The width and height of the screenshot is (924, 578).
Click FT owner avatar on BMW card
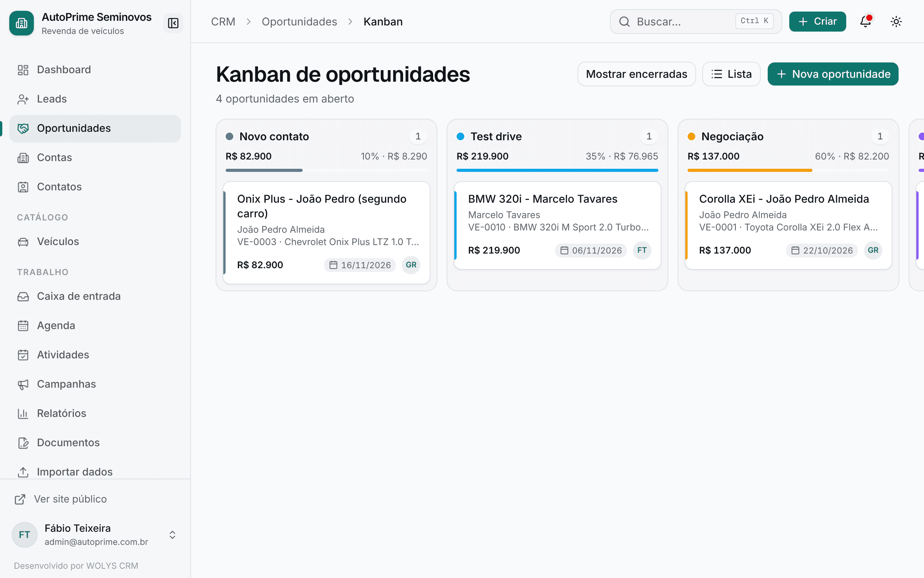(x=642, y=250)
